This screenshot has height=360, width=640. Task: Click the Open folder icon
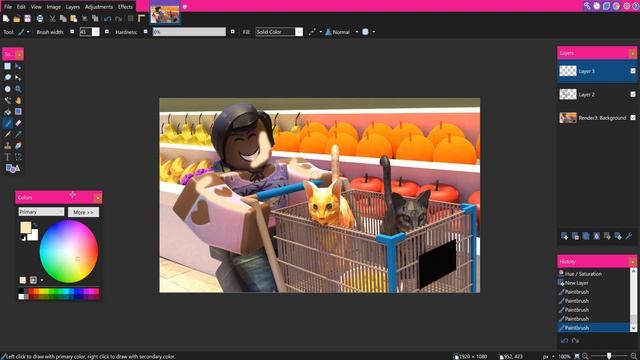(x=17, y=19)
